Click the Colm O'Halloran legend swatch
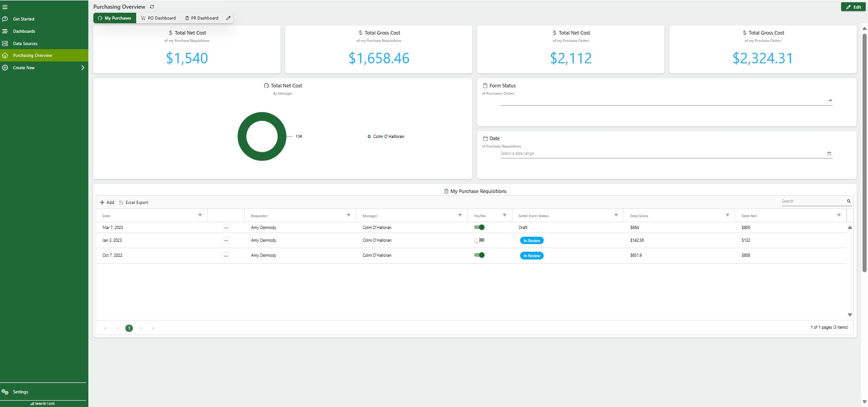Image resolution: width=868 pixels, height=407 pixels. point(369,137)
